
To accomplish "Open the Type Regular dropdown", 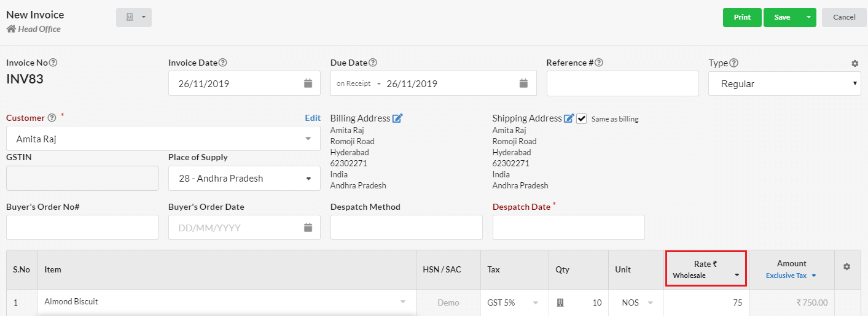I will point(784,83).
